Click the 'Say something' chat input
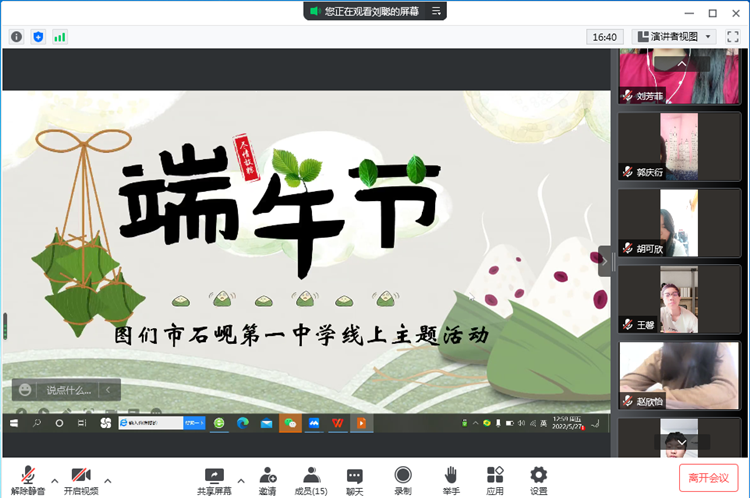 pyautogui.click(x=68, y=390)
